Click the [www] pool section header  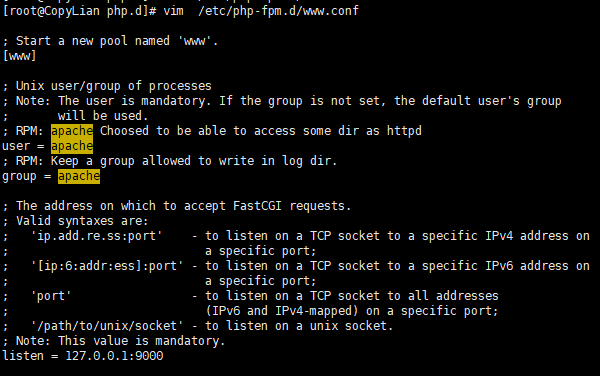[20, 56]
